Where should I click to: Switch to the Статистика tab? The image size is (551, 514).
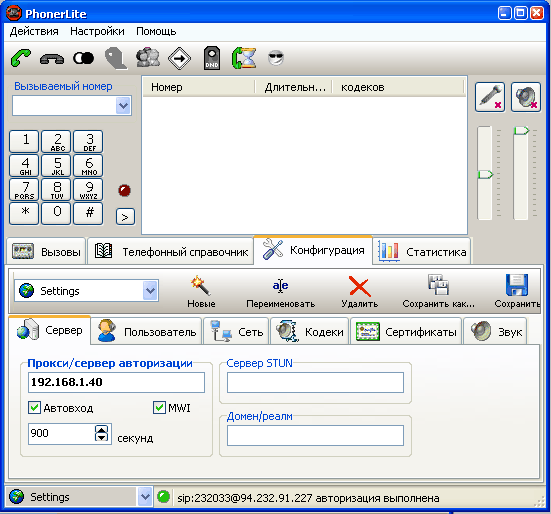click(x=422, y=252)
